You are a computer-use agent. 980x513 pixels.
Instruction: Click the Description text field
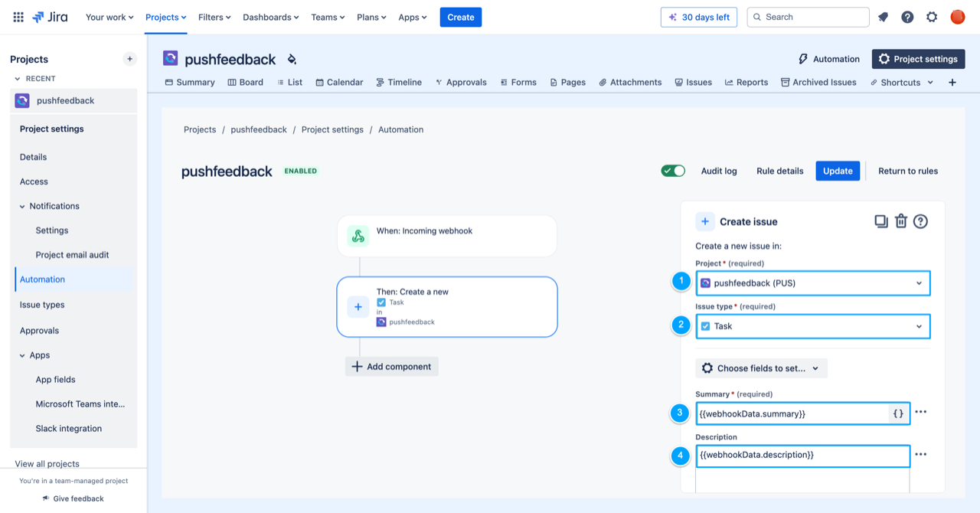[x=802, y=455]
